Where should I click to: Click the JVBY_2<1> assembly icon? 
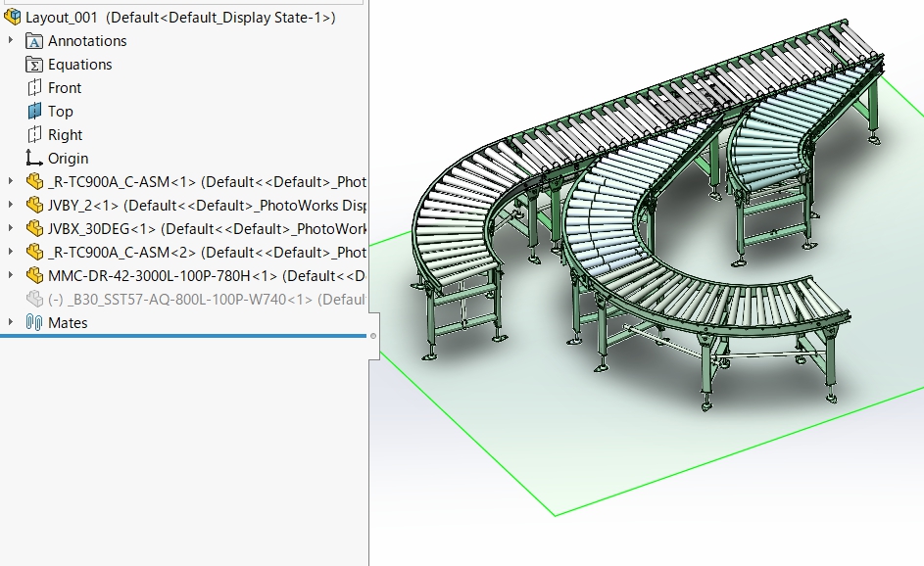[34, 206]
